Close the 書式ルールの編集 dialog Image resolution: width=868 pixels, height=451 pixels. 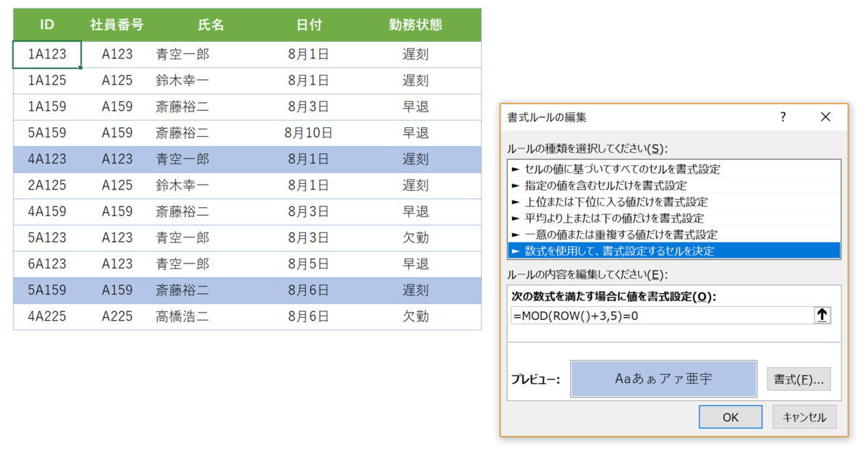(825, 117)
